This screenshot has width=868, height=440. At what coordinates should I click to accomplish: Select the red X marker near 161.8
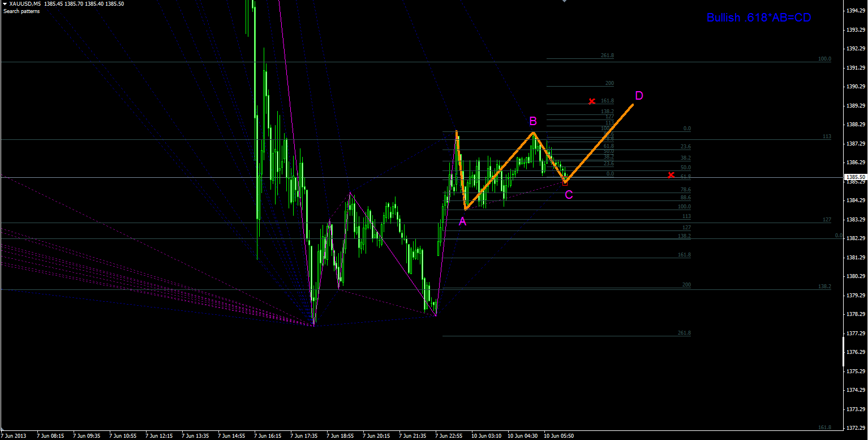click(592, 101)
